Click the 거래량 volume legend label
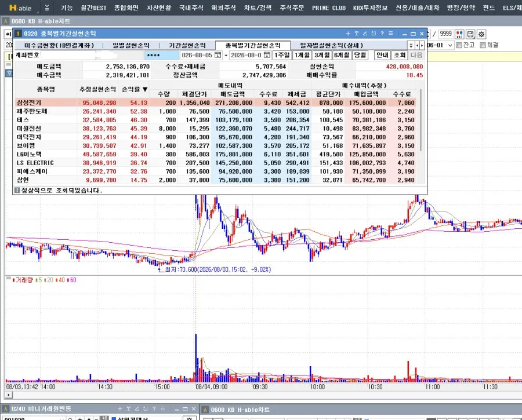 (24, 280)
